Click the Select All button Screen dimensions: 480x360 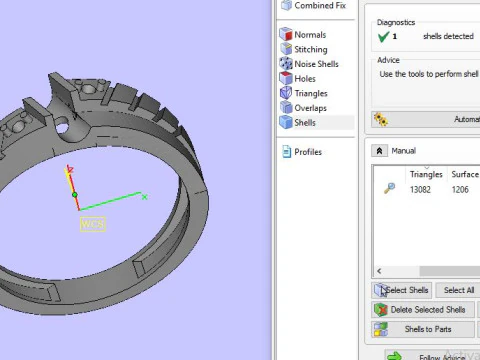click(458, 290)
